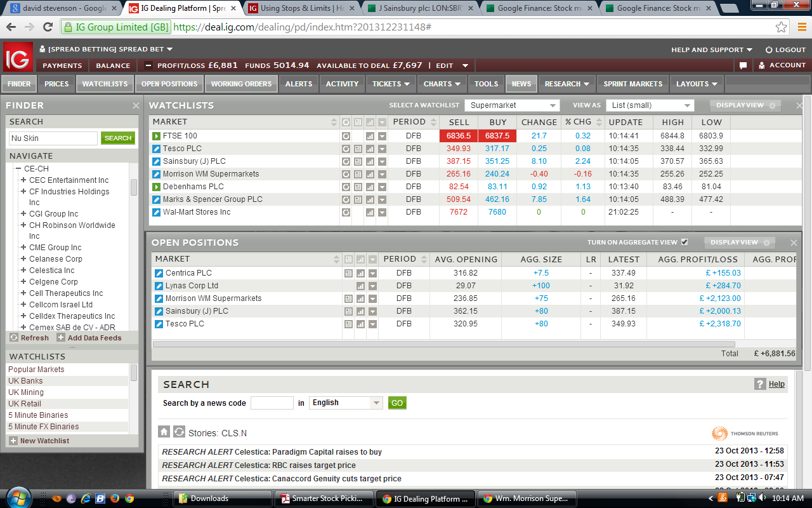This screenshot has height=508, width=812.
Task: Click the IG logo
Action: pos(16,58)
